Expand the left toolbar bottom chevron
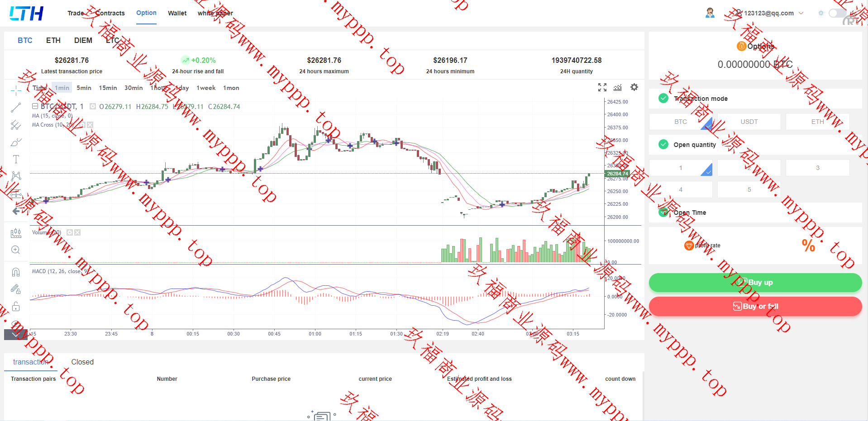Image resolution: width=868 pixels, height=421 pixels. pos(16,335)
